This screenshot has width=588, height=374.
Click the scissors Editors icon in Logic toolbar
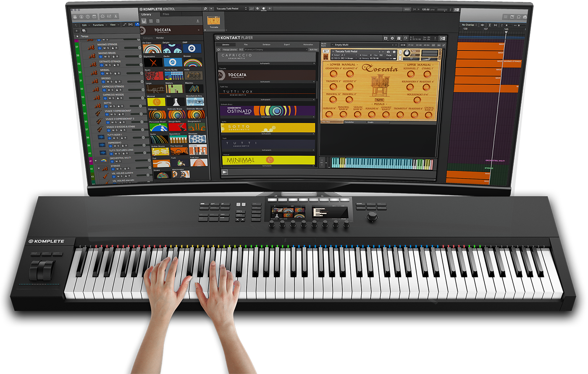(116, 16)
